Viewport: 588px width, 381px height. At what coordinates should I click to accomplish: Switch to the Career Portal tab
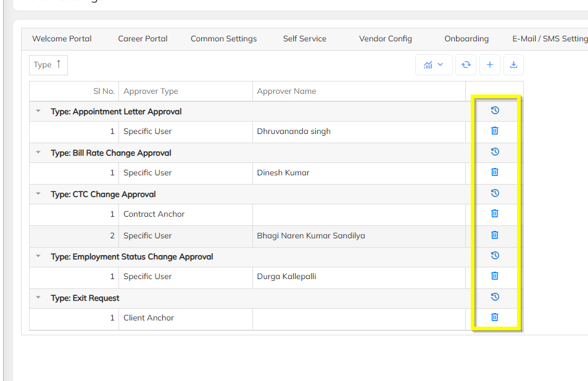[x=143, y=39]
